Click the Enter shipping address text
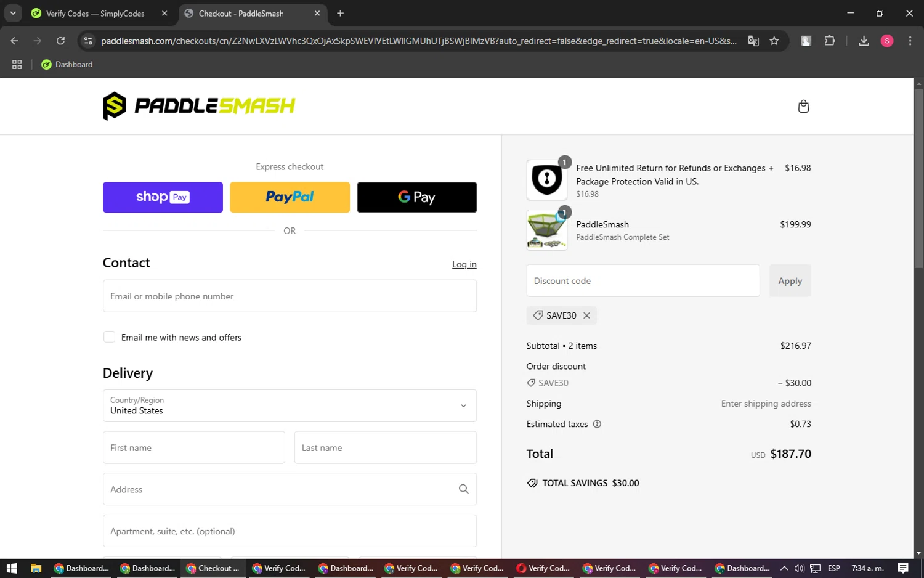924x578 pixels. tap(766, 404)
